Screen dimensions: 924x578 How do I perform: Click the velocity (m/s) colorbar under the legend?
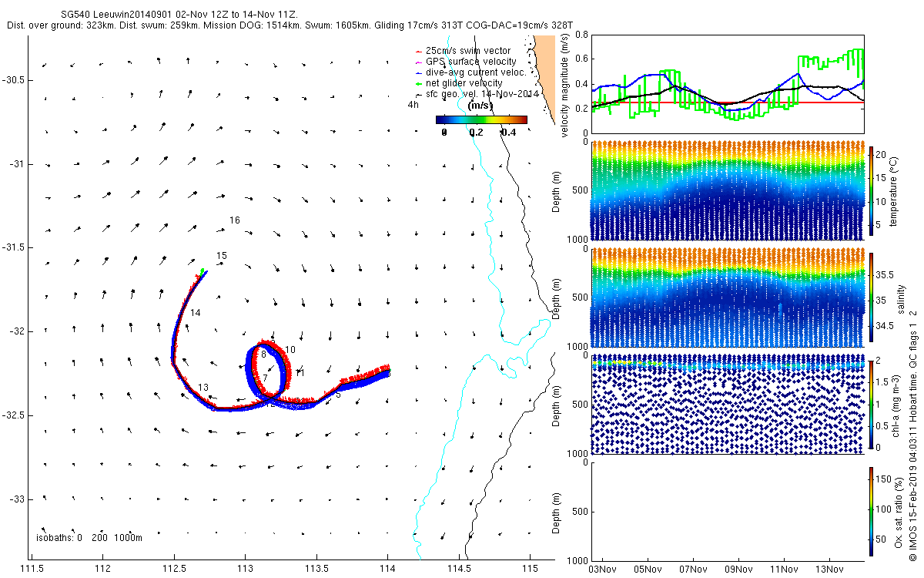coord(481,119)
